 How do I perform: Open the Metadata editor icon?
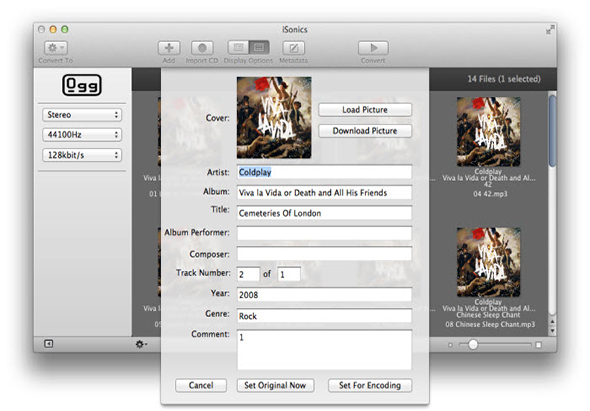[x=293, y=48]
